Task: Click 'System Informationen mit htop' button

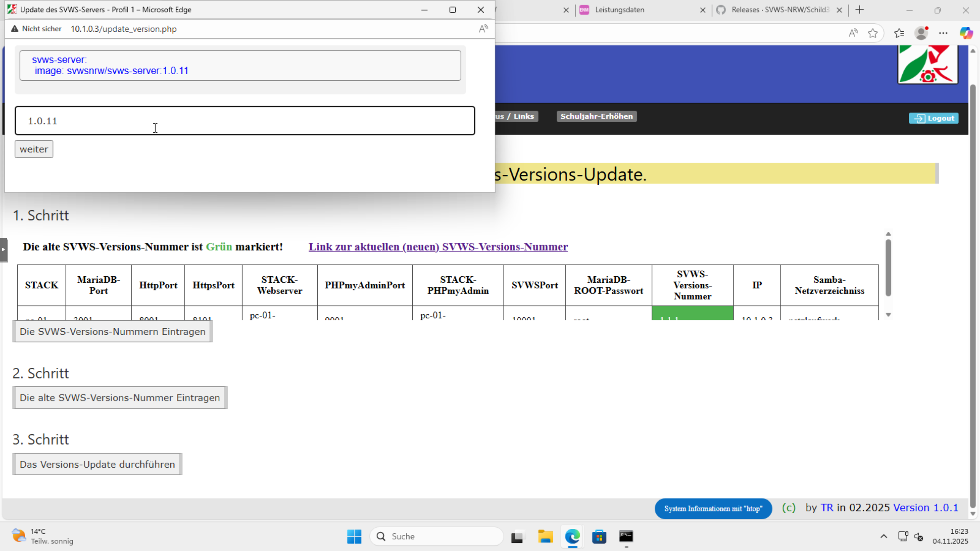Action: (x=713, y=509)
